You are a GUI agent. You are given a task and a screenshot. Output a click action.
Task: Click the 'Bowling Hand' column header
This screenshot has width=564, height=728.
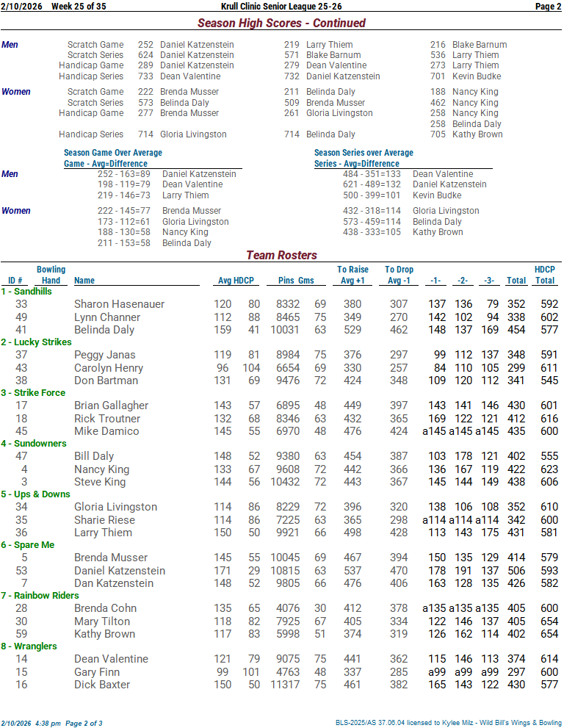pos(51,275)
